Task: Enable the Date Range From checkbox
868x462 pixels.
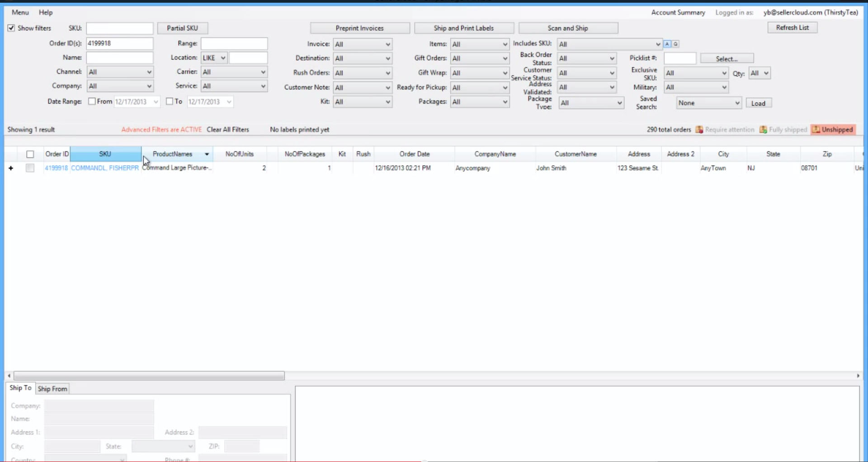Action: pos(92,101)
